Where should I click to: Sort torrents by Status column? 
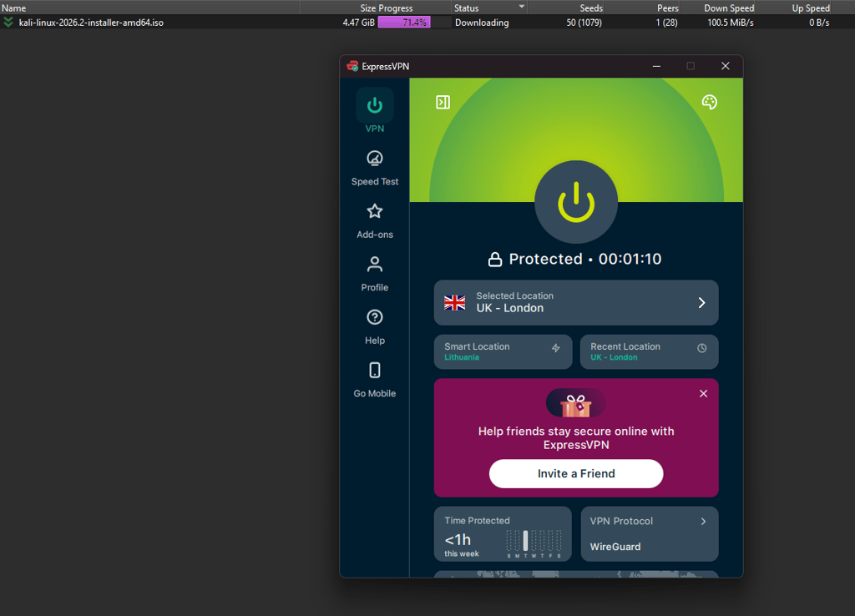click(x=489, y=8)
